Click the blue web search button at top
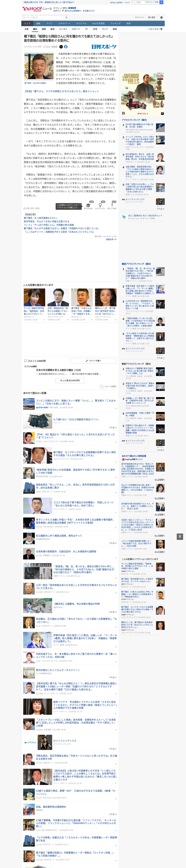 point(161,2)
